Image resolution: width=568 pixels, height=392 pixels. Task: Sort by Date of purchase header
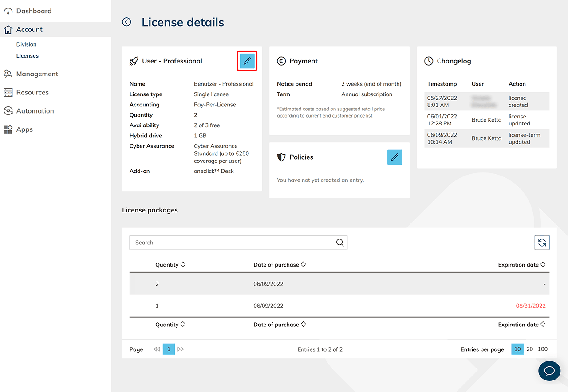tap(280, 265)
